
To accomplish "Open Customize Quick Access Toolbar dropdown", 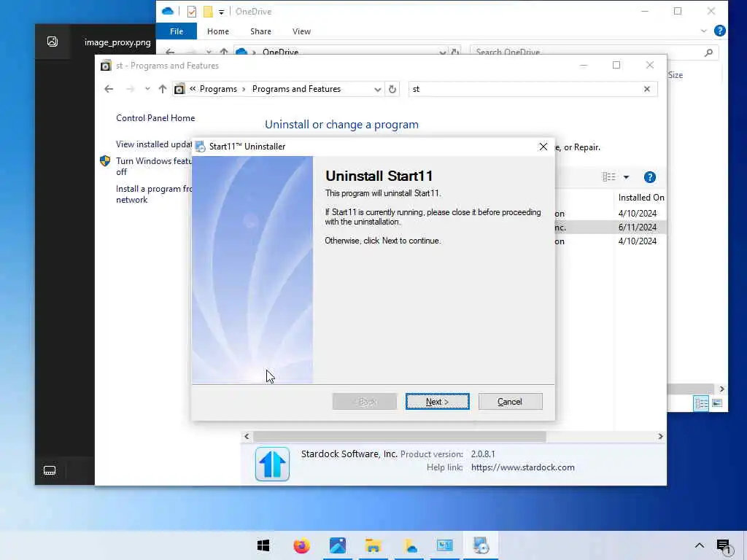I will 221,12.
